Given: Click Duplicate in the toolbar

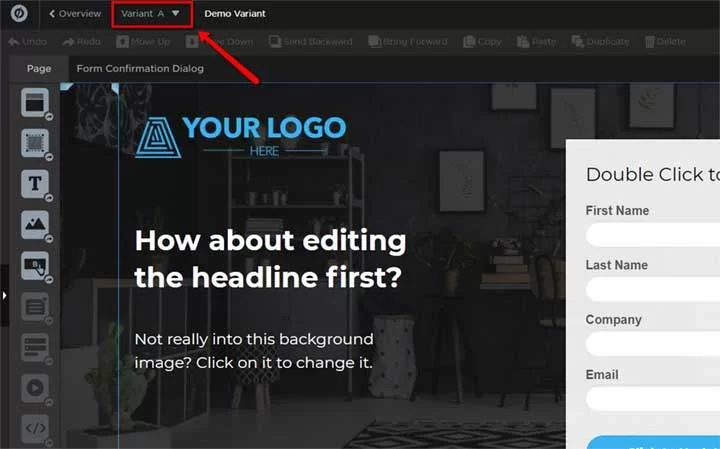Looking at the screenshot, I should [600, 42].
